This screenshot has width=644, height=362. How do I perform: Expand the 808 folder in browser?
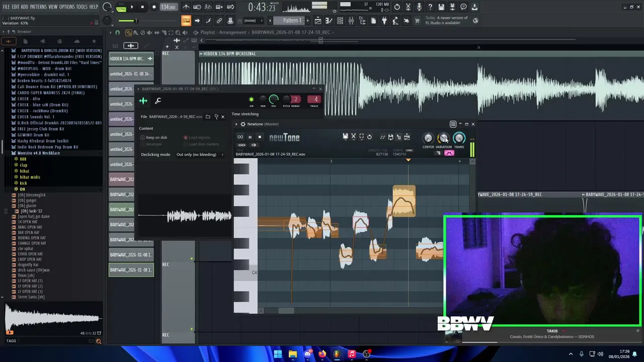pos(23,159)
